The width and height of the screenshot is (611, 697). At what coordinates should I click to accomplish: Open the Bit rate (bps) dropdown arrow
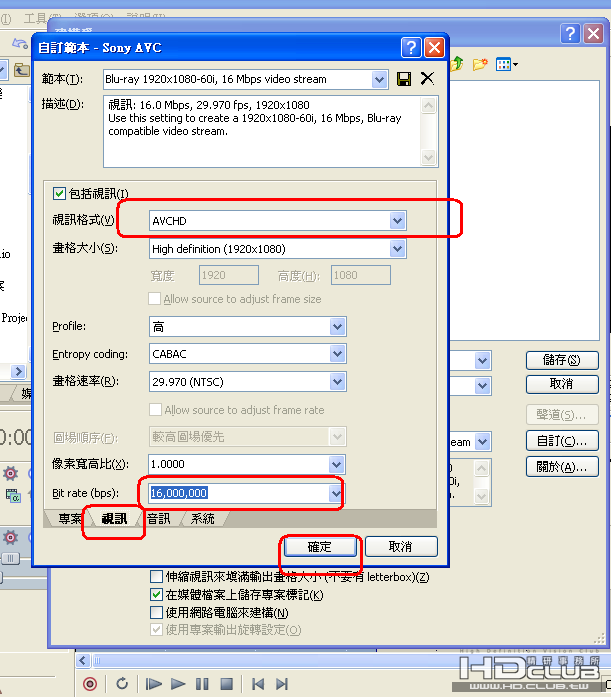coord(336,493)
